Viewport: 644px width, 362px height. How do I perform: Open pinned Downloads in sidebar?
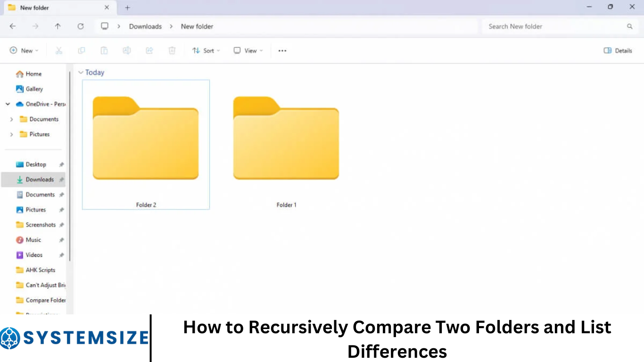click(33, 180)
